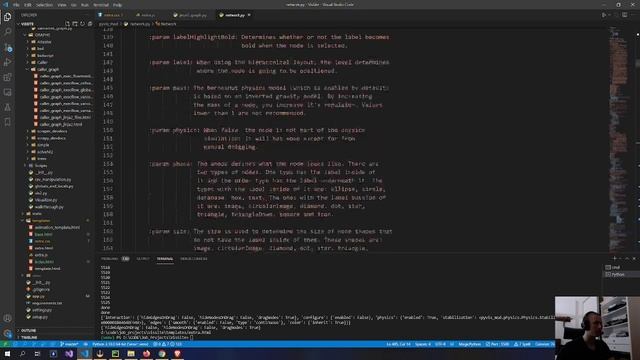640x360 pixels.
Task: Expand the behavior folder in Explorer
Action: 45,56
